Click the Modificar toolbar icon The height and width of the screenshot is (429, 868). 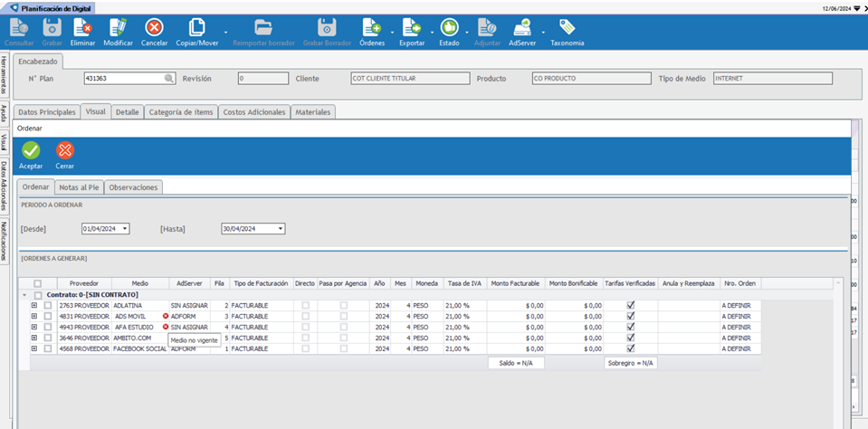[x=118, y=28]
